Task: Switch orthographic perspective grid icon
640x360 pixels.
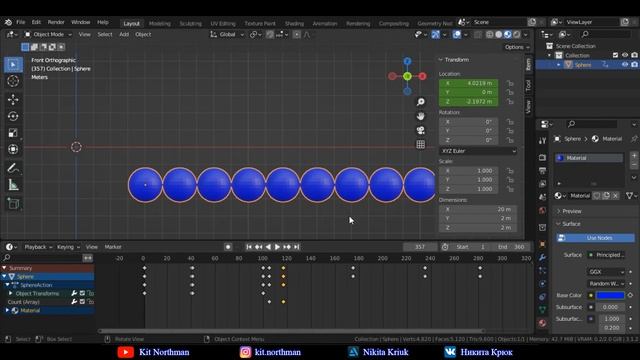Action: pos(420,144)
